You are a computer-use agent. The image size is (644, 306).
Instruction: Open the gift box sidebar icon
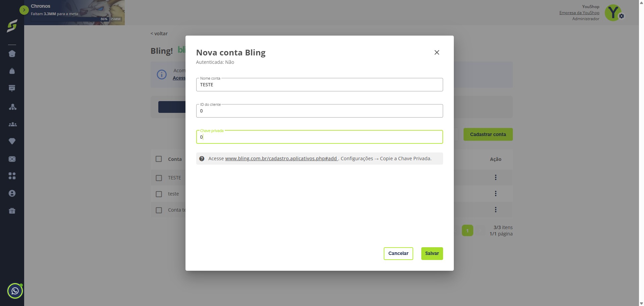coord(12,211)
